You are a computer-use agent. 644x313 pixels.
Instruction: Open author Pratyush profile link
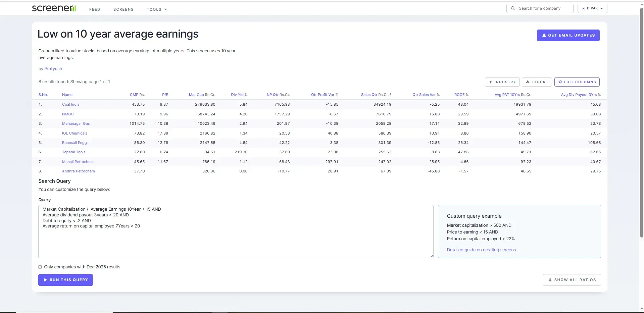coord(53,69)
